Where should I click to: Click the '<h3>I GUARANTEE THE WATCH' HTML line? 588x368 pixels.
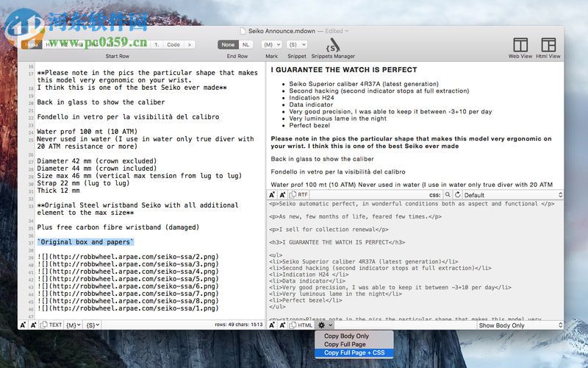pos(337,242)
